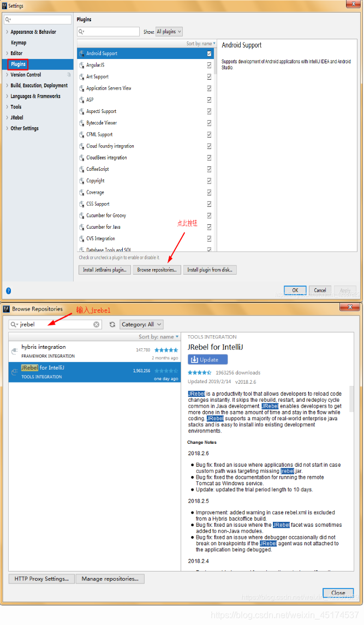Toggle the CoffeeScript plugin checkbox
Image resolution: width=364 pixels, height=625 pixels.
(210, 169)
